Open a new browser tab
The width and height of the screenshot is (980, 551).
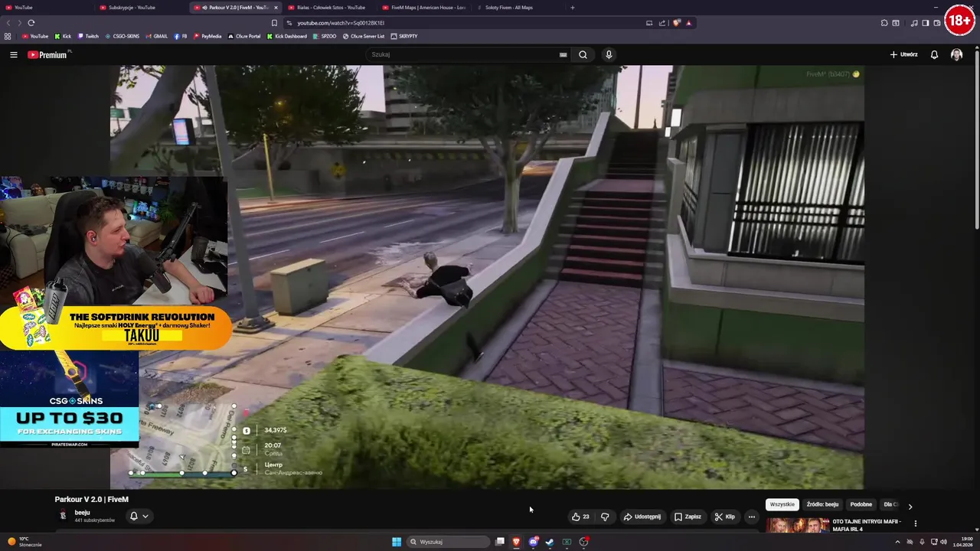click(x=572, y=8)
